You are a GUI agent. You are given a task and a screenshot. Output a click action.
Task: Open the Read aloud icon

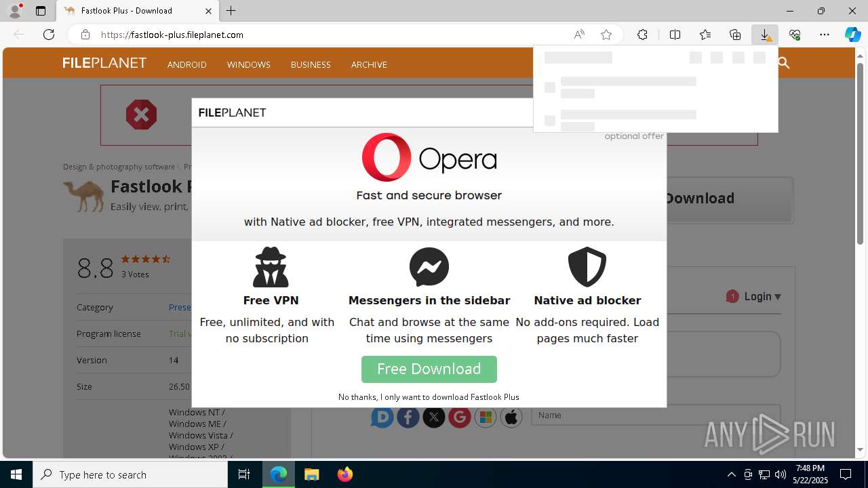coord(579,35)
